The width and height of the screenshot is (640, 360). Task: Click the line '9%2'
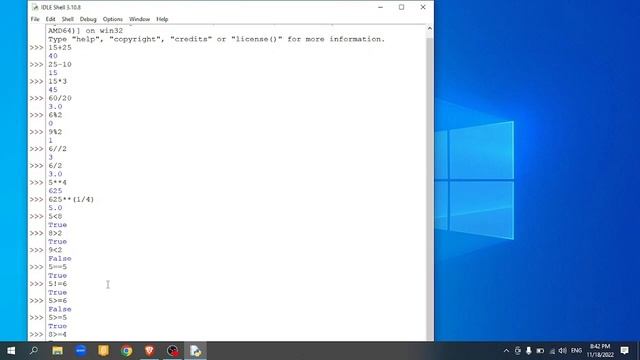point(55,132)
